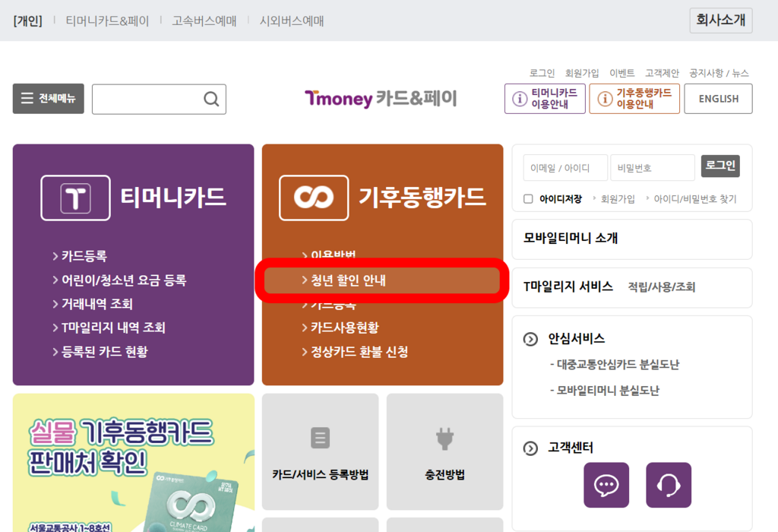Click the 고객센터 heading

pos(571,448)
